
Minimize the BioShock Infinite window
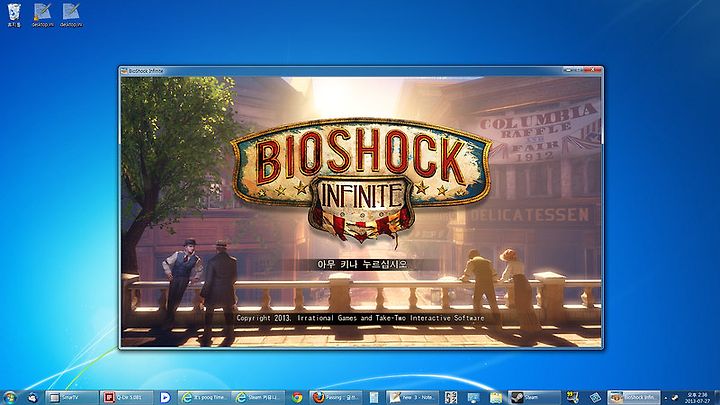click(x=568, y=70)
